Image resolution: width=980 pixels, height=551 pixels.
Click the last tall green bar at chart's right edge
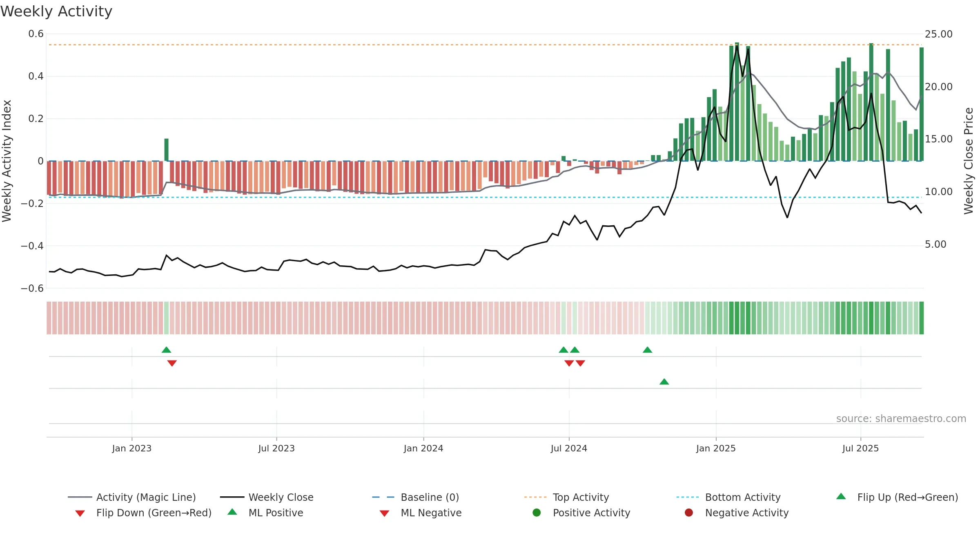point(922,104)
